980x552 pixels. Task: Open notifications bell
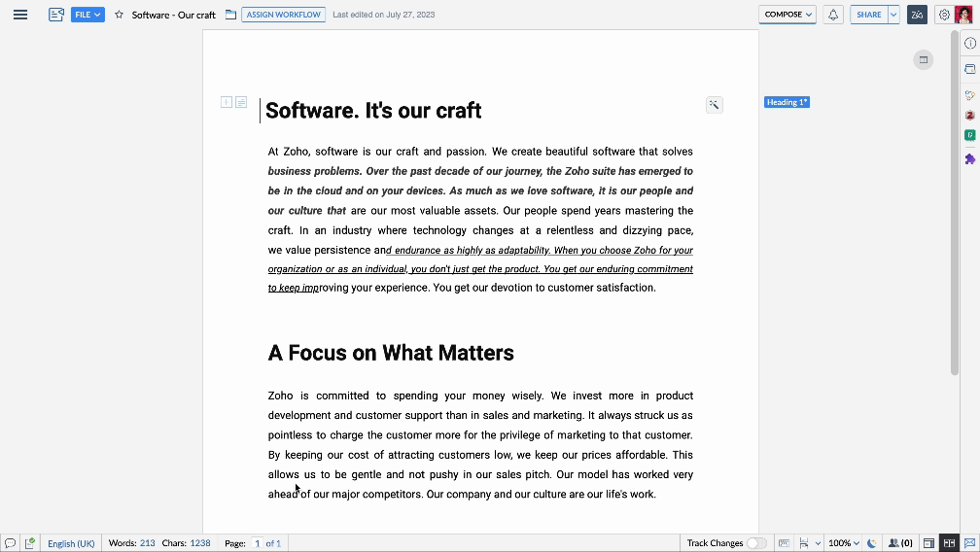pos(833,15)
